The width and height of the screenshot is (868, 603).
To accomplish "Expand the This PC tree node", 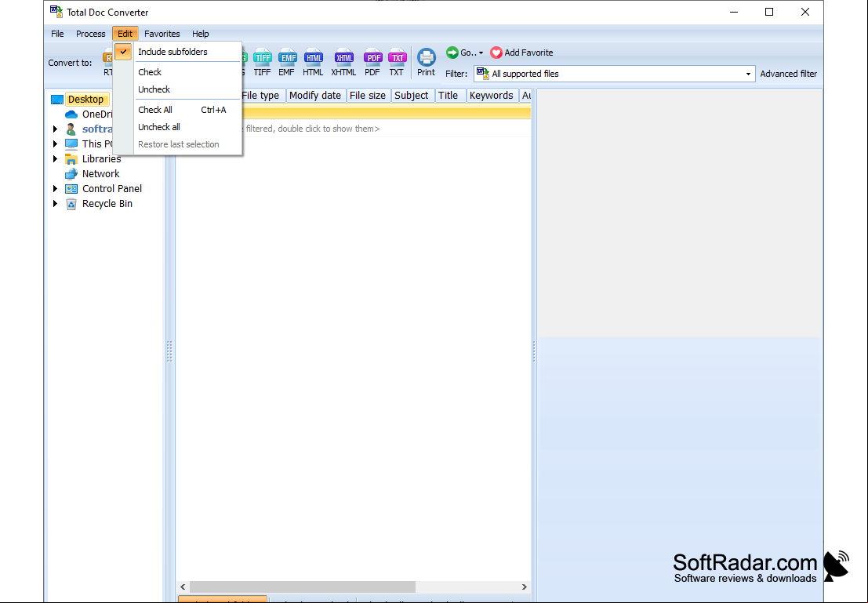I will [55, 144].
